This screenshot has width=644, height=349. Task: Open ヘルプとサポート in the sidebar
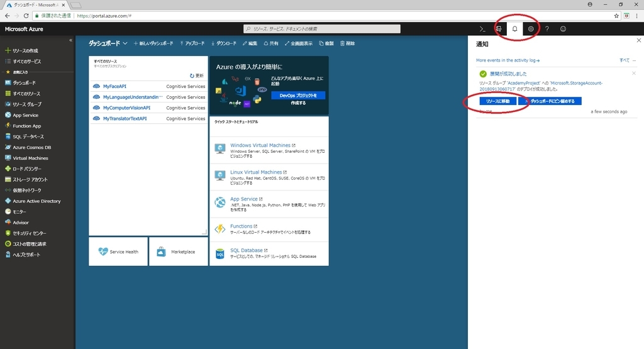(23, 254)
